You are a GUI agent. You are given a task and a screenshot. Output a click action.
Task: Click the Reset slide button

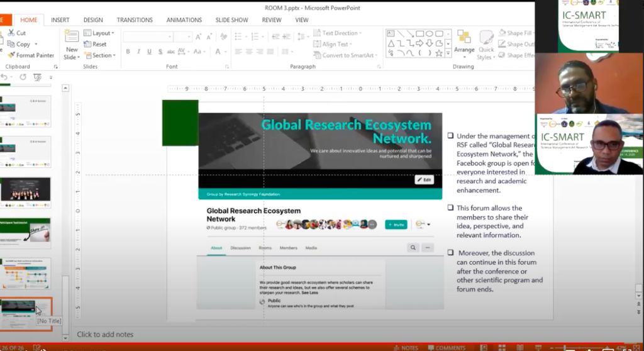[95, 44]
